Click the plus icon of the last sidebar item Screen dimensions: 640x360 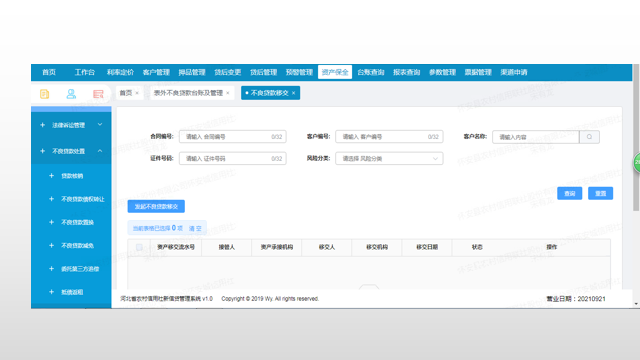[51, 292]
